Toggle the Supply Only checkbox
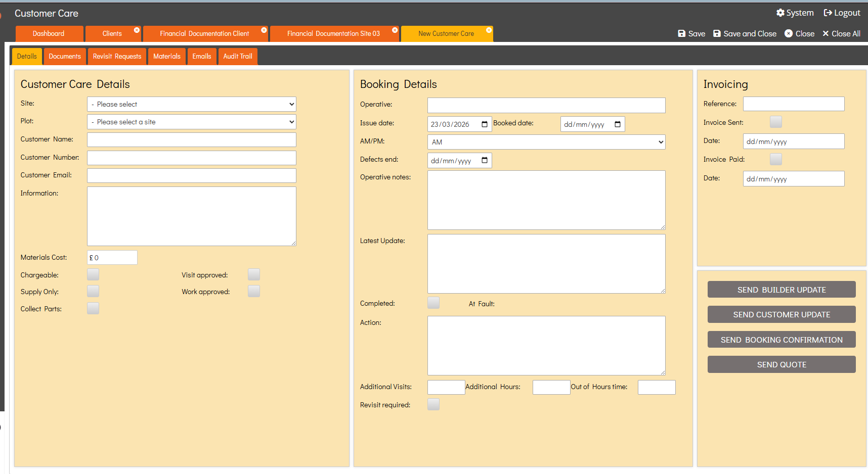 (x=93, y=291)
